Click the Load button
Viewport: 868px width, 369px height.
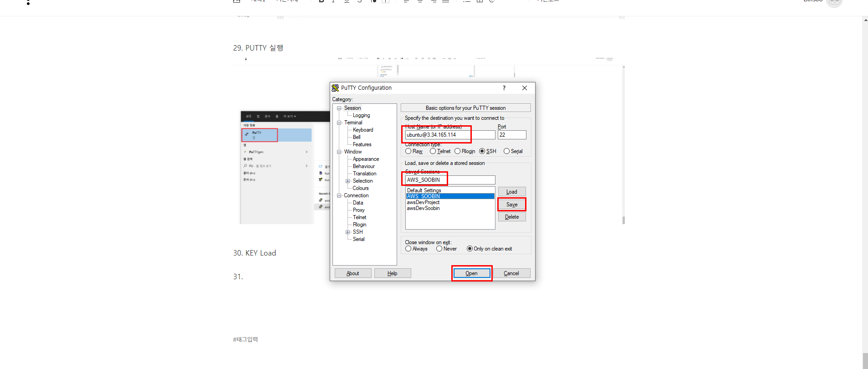512,192
